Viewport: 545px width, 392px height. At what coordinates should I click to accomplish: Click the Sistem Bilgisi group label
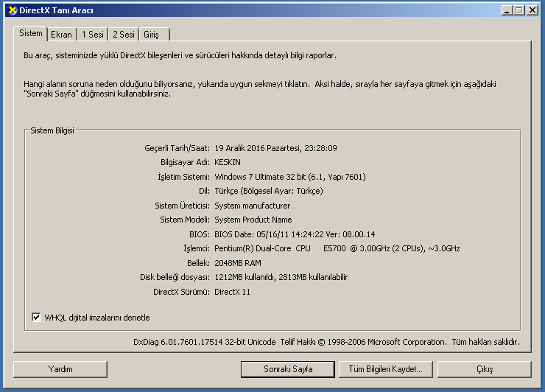(x=52, y=130)
